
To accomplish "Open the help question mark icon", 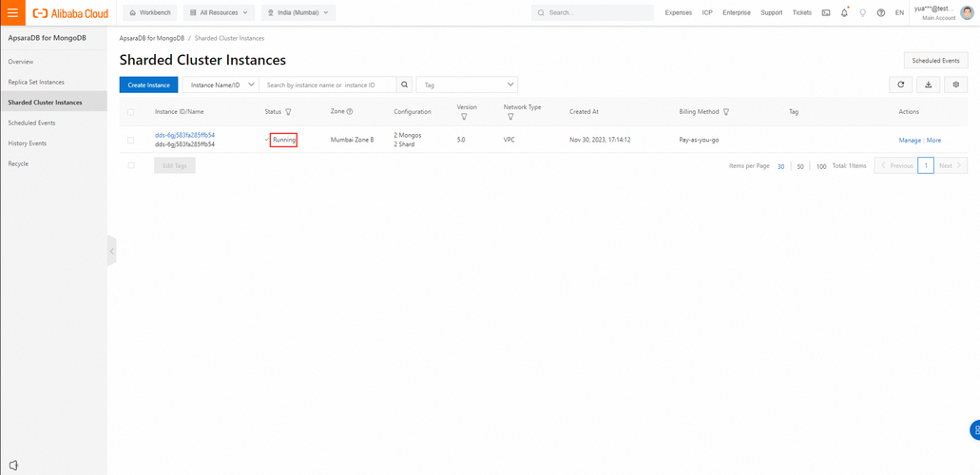I will (880, 12).
